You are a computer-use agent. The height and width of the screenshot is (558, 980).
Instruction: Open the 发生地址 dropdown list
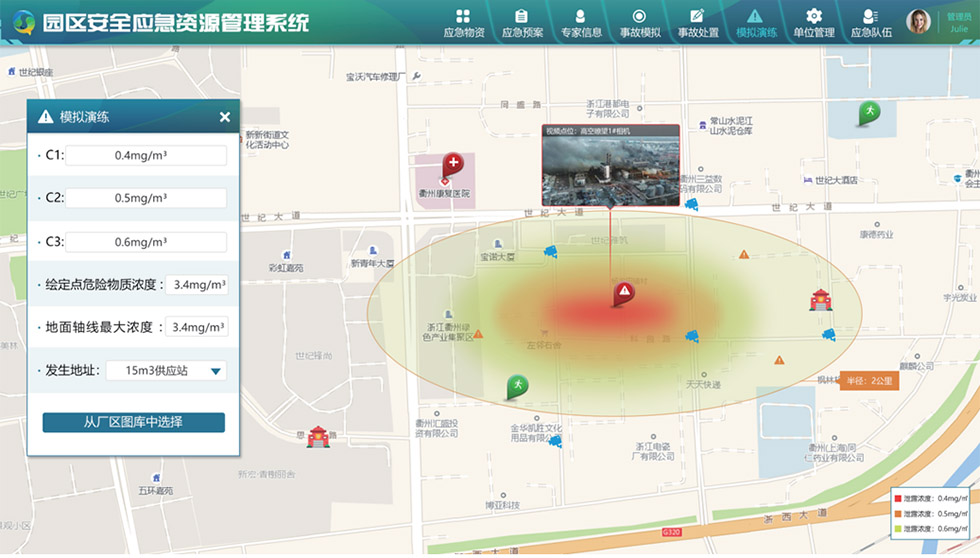(215, 372)
